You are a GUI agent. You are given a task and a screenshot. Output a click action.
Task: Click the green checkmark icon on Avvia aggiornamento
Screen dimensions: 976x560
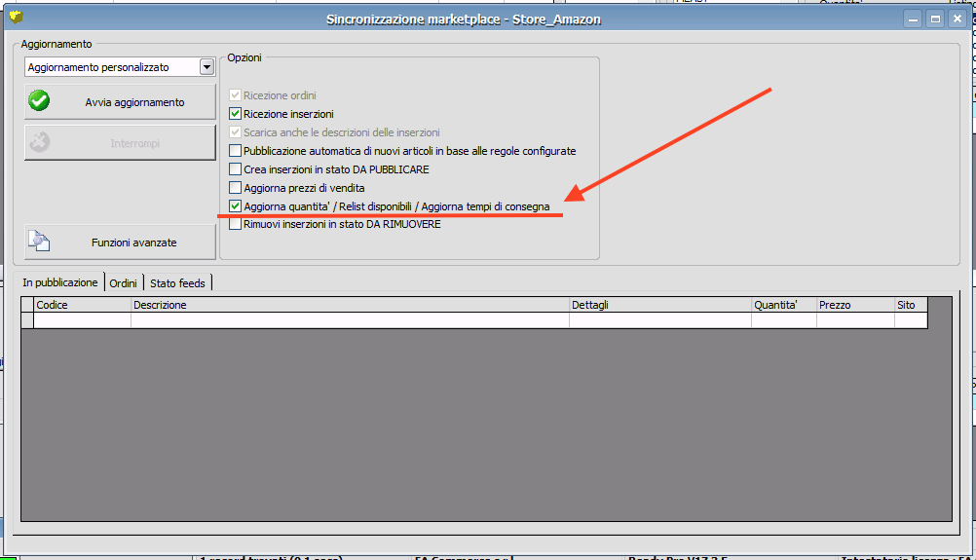pos(39,101)
